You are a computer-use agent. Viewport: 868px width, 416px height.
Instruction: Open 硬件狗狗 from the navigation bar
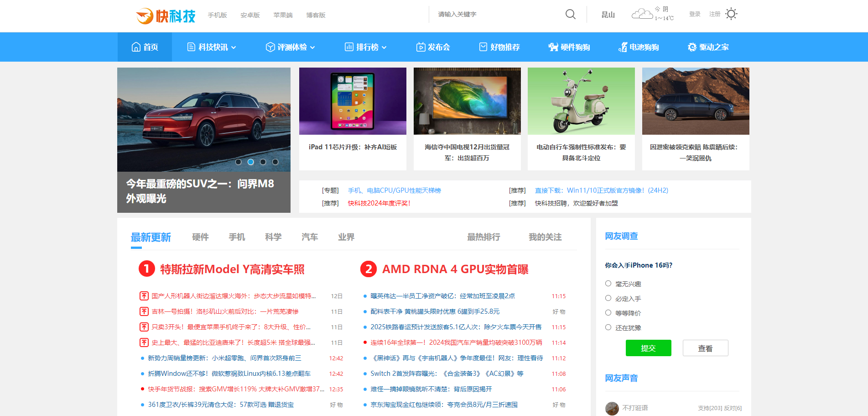pos(569,47)
